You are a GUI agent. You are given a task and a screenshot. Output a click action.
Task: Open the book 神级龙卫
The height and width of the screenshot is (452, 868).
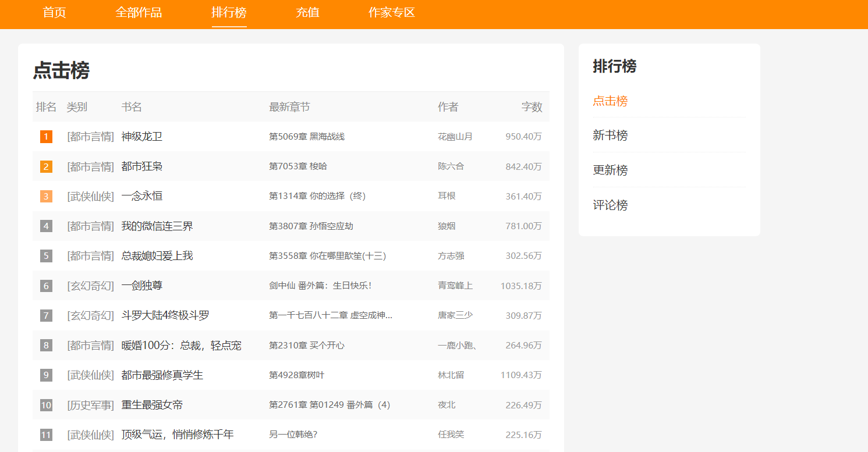click(142, 137)
